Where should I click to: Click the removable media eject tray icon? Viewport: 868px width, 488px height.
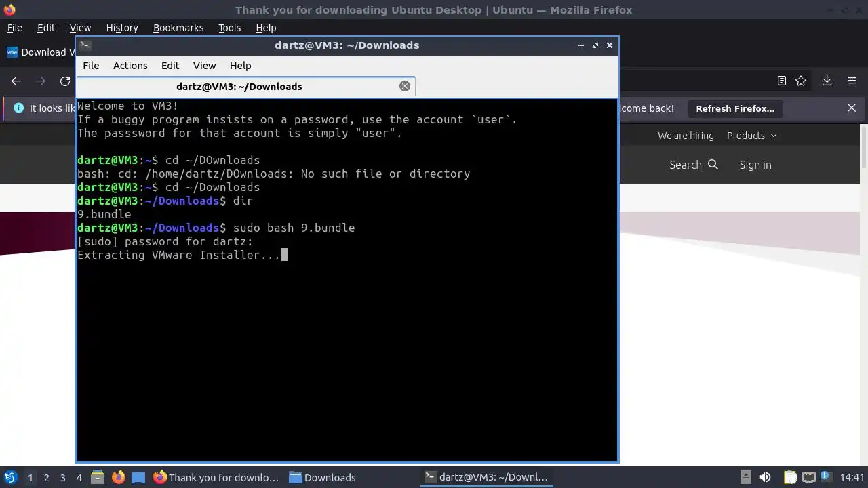pyautogui.click(x=745, y=477)
